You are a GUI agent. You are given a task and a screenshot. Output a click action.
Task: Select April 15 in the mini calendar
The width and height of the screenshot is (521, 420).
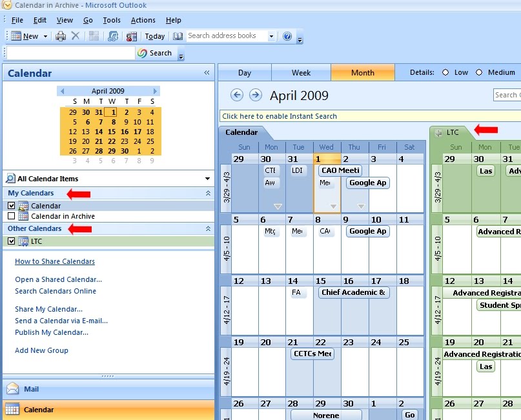(112, 132)
